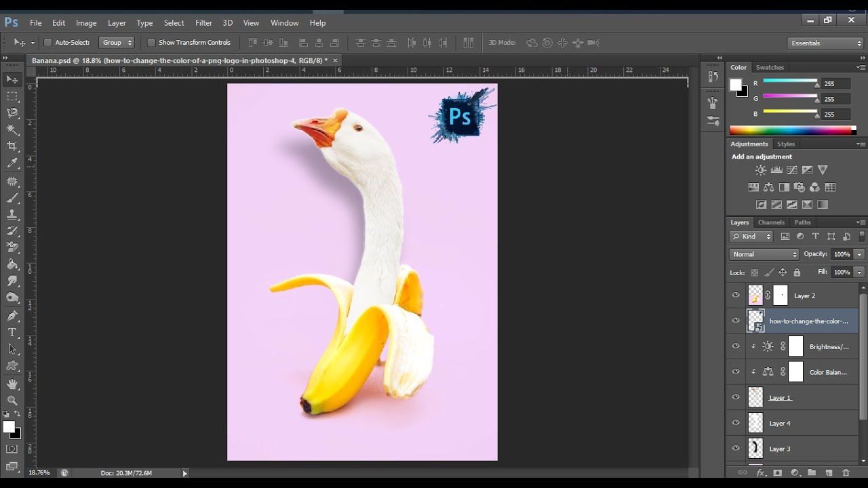Delete the selected layer with trash icon

[x=846, y=472]
